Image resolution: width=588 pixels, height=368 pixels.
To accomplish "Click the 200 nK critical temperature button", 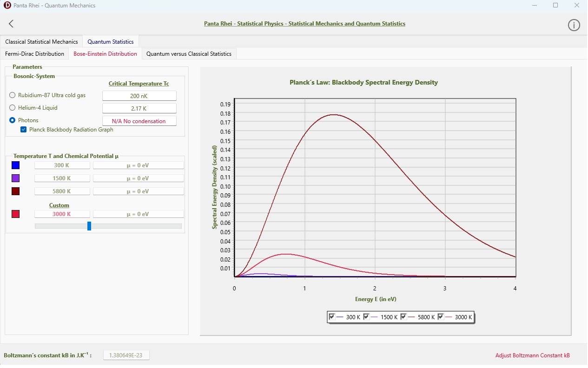I will tap(139, 96).
